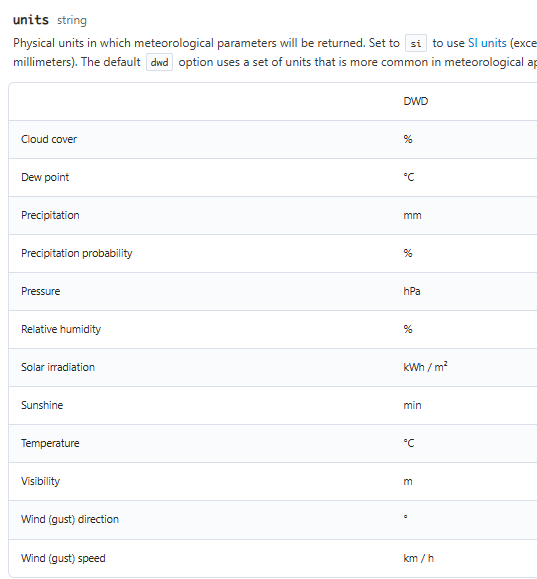
Task: Select the units parameter heading
Action: pyautogui.click(x=31, y=20)
